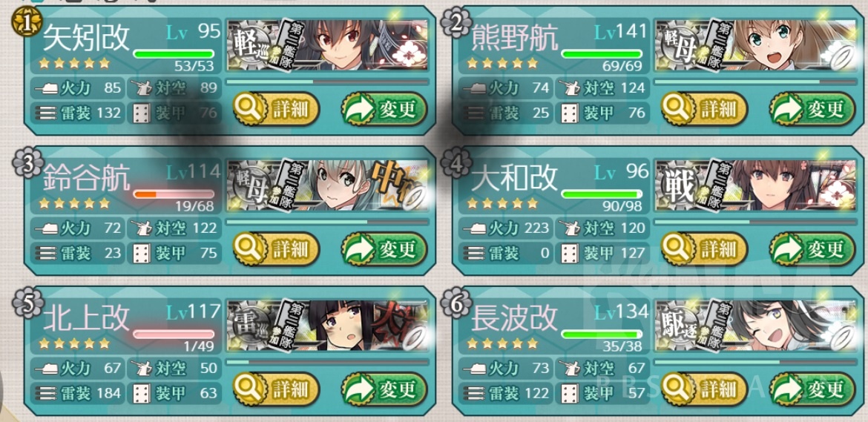Screen dimensions: 868x422
Task: Click 変更 for 大和改 battleship
Action: (x=812, y=249)
